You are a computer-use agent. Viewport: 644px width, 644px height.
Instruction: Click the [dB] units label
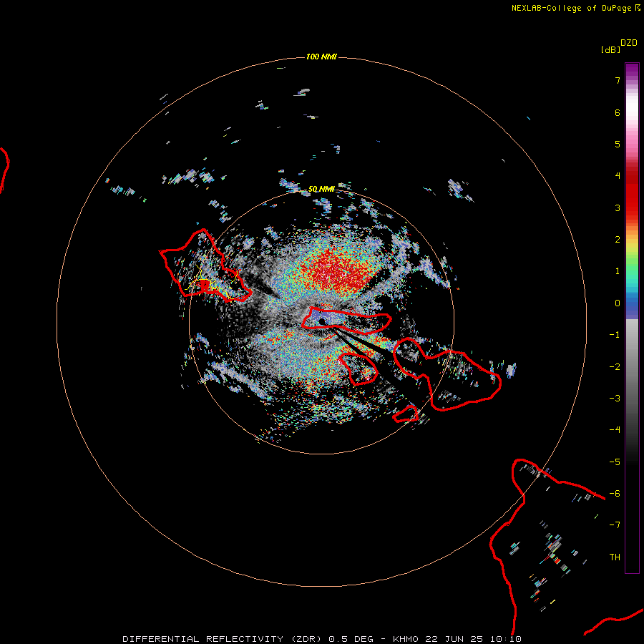pos(611,49)
